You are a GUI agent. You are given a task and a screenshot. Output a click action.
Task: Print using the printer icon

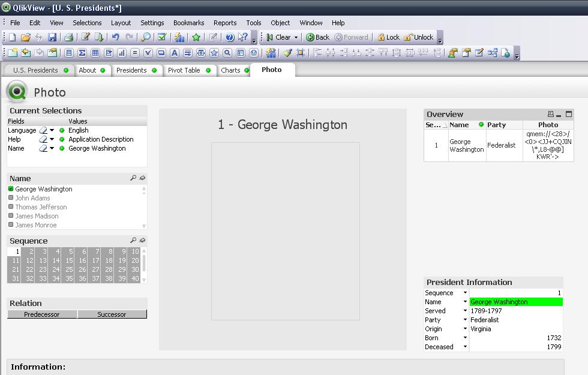(x=68, y=37)
